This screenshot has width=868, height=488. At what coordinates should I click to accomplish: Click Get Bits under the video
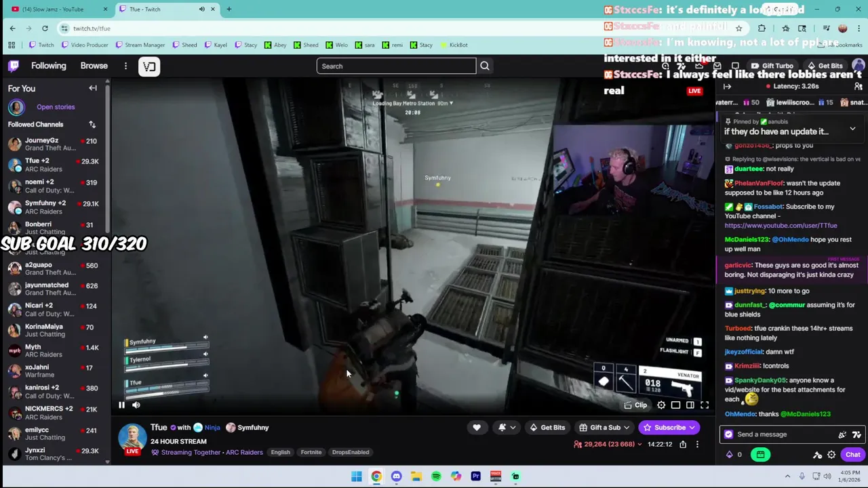coord(547,428)
